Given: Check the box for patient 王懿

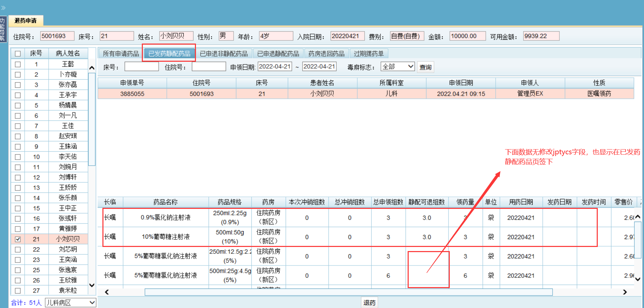Looking at the screenshot, I should click(x=18, y=64).
